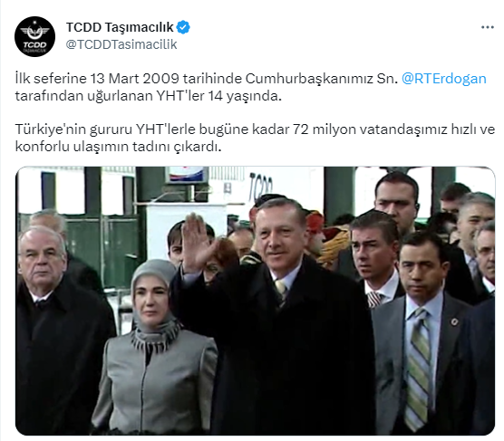Open the three-dot more options menu
Screen dimensions: 504x441
488,28
